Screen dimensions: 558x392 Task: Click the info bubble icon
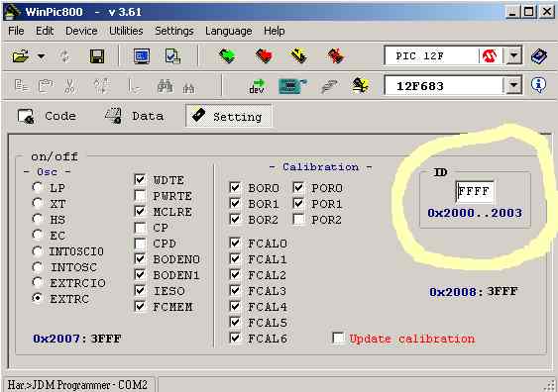pyautogui.click(x=538, y=85)
